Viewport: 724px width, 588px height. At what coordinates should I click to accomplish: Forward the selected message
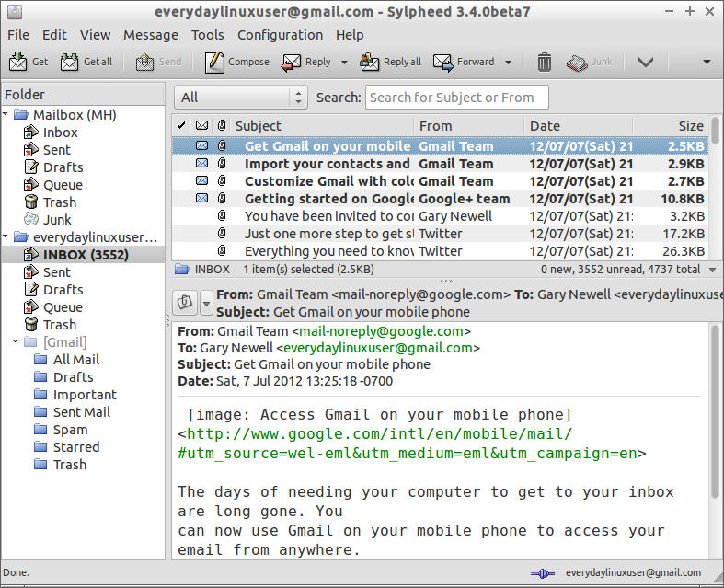tap(465, 62)
